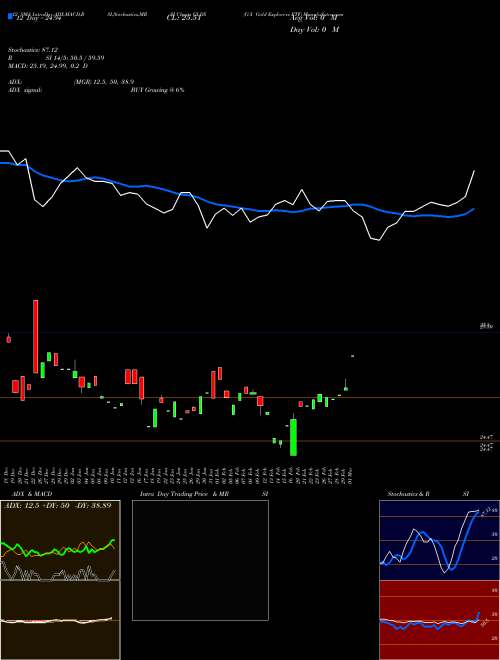Select the CL: 25.51 closing price text
The height and width of the screenshot is (660, 500).
[184, 19]
